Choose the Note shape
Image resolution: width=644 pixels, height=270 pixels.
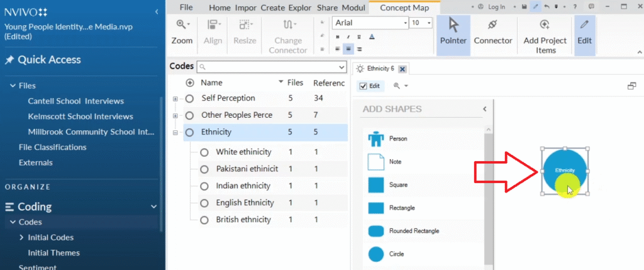click(376, 162)
